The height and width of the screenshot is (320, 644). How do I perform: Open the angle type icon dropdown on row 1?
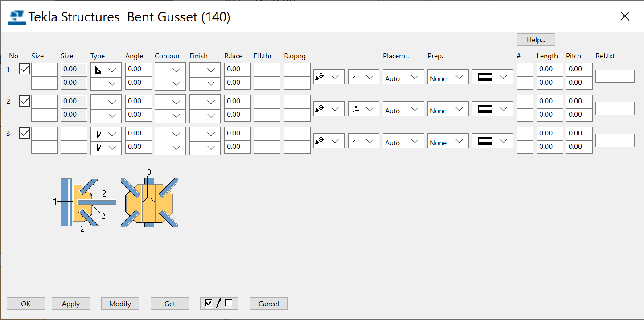(106, 69)
